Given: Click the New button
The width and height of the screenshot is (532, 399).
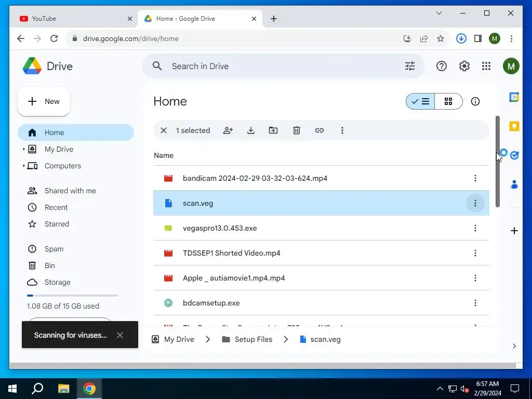Looking at the screenshot, I should point(44,101).
